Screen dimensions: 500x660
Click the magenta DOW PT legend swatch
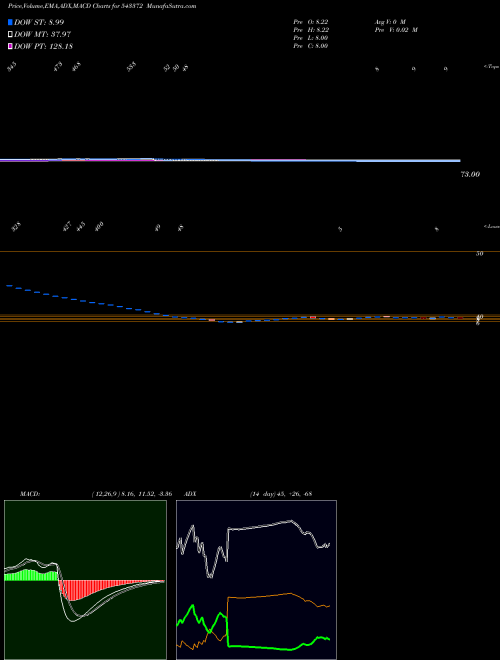point(11,46)
